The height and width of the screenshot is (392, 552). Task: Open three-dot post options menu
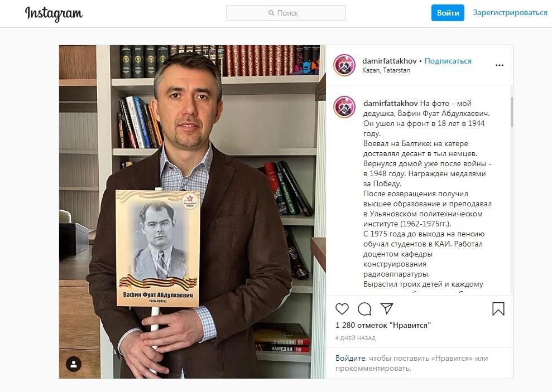point(499,65)
